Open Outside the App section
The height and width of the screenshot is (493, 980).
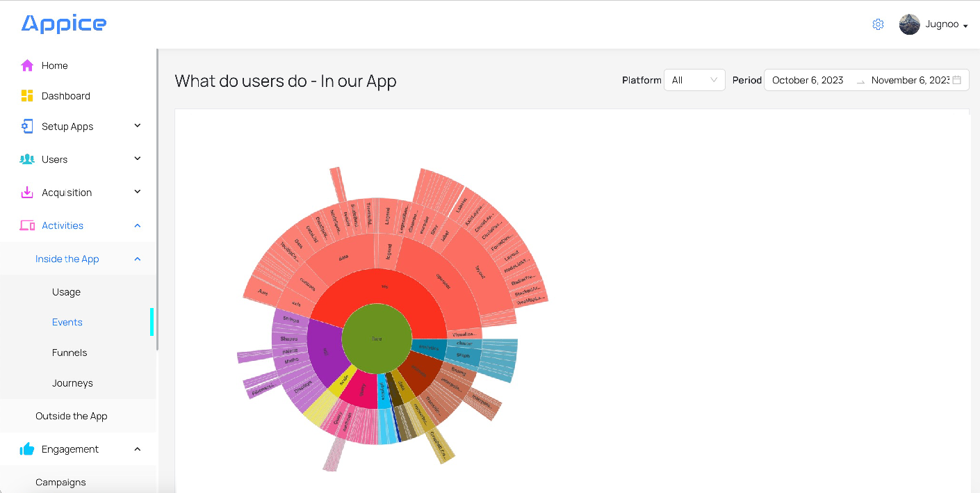pos(72,416)
